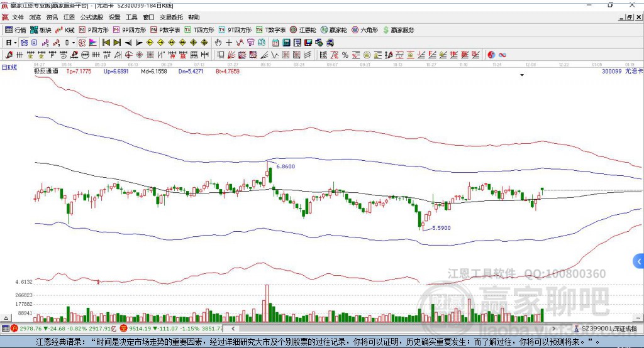Open the 设置 menu

(114, 17)
